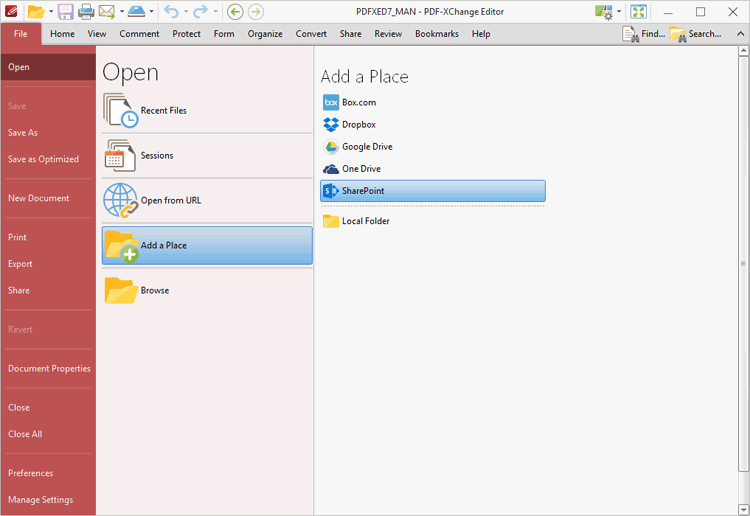
Task: Click the Scan icon in quick toolbar
Action: [x=136, y=11]
